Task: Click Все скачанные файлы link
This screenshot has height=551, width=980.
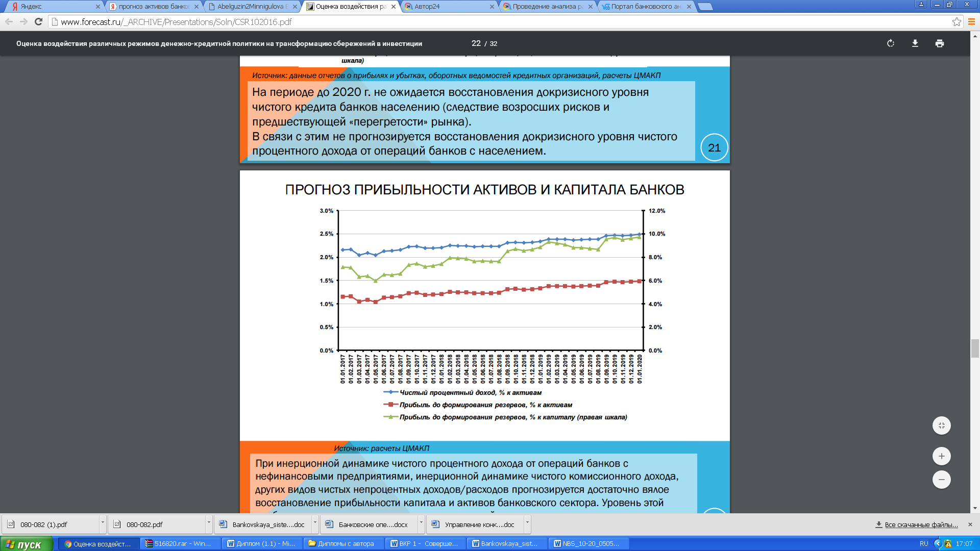Action: [921, 524]
